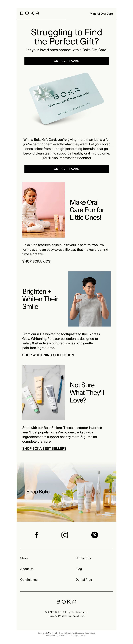Open the Privacy Policy link

(57, 616)
